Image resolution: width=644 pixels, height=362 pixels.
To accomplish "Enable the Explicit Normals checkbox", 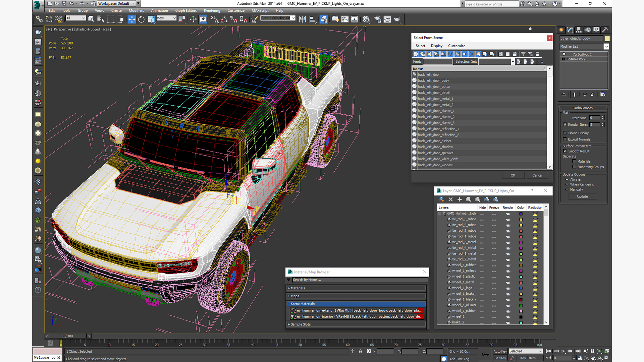I will pos(565,139).
